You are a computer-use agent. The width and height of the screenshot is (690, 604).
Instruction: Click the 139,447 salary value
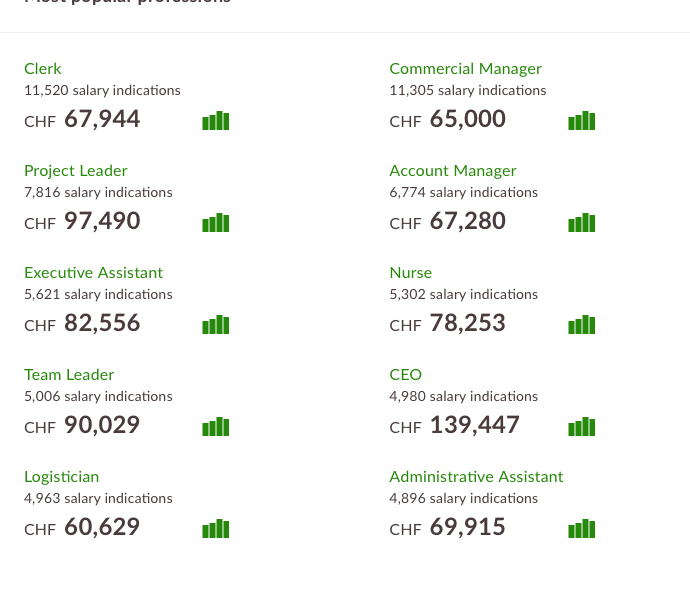tap(474, 425)
